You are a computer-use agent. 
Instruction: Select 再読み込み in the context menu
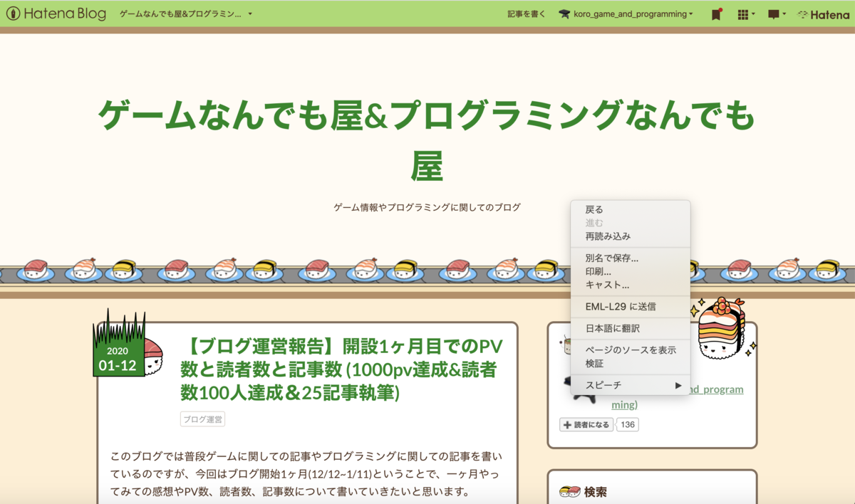(631, 236)
